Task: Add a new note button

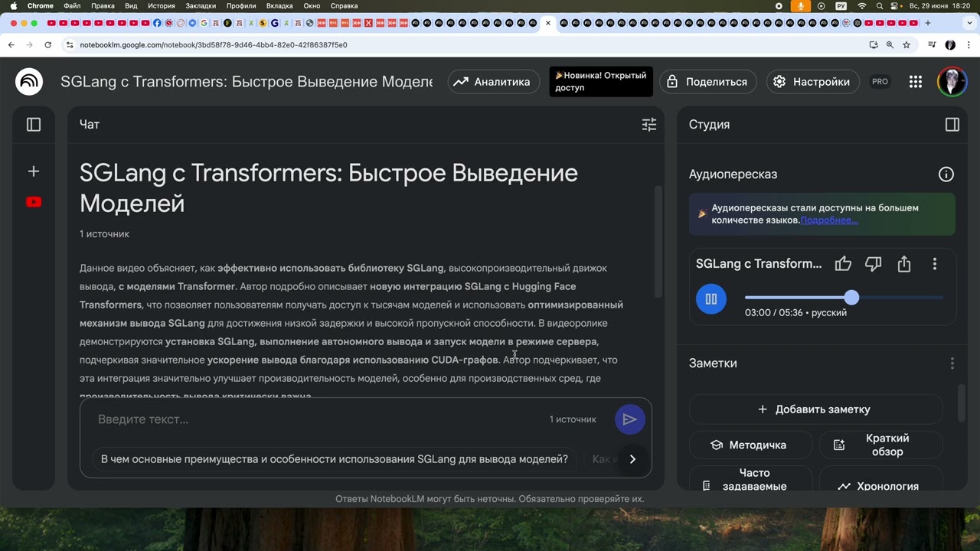Action: click(x=815, y=409)
